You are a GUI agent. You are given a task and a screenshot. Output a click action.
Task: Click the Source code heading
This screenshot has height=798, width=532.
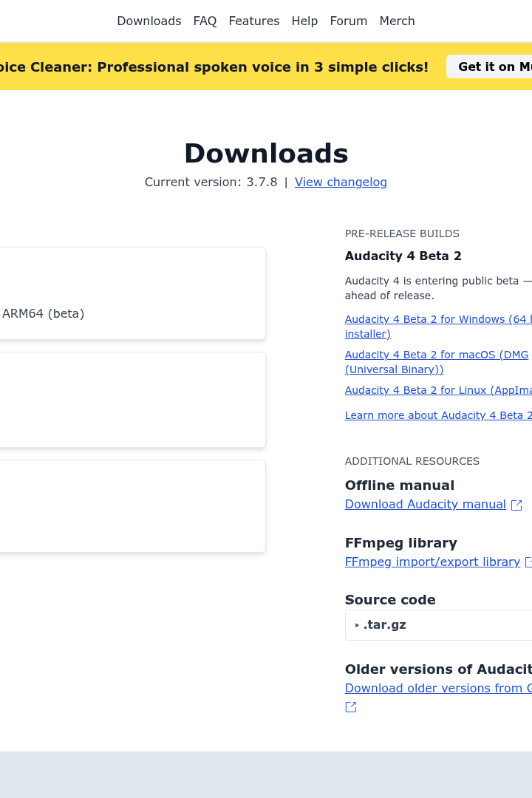[390, 600]
